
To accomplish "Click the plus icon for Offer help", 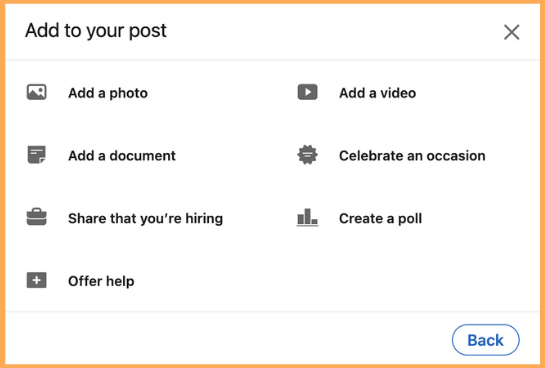I will 36,280.
